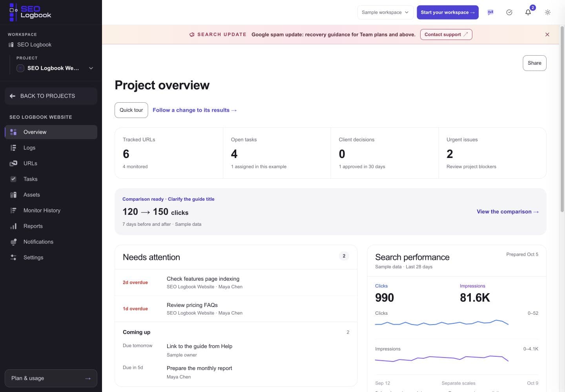Click the megaphone icon in the banner
565x392 pixels.
pos(192,34)
